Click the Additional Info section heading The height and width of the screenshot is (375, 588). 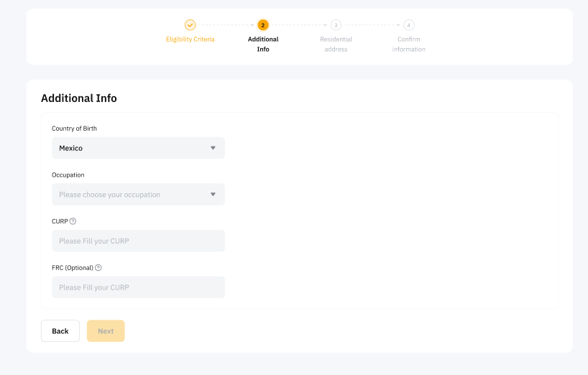point(79,98)
